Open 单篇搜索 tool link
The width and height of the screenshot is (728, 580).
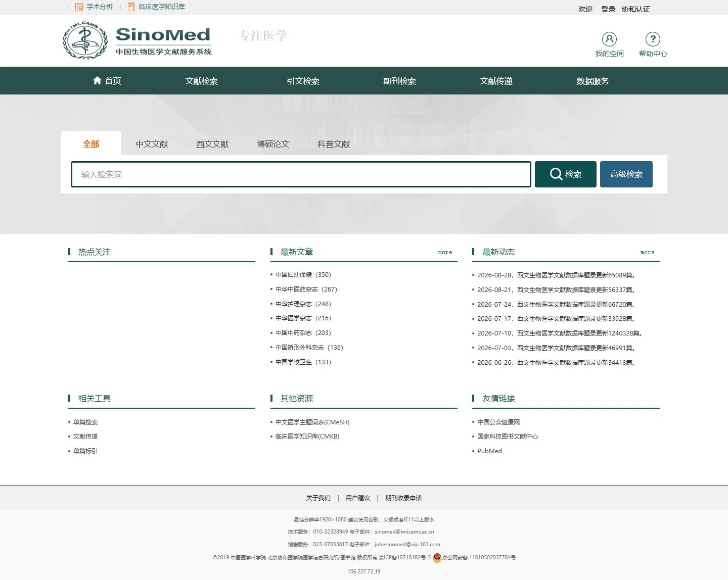tap(85, 422)
